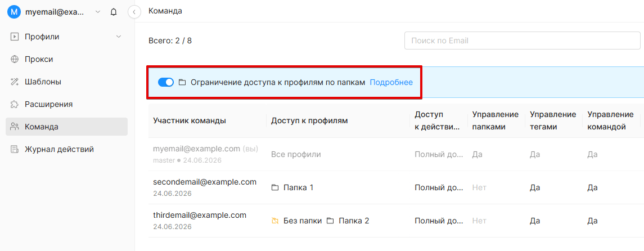Click the blue account avatar M

[x=14, y=12]
